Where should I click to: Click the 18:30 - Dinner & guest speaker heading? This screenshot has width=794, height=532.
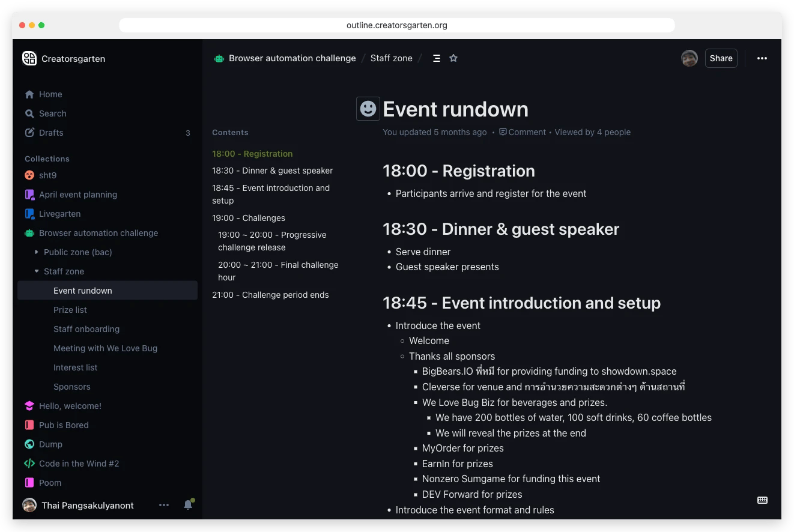click(501, 229)
